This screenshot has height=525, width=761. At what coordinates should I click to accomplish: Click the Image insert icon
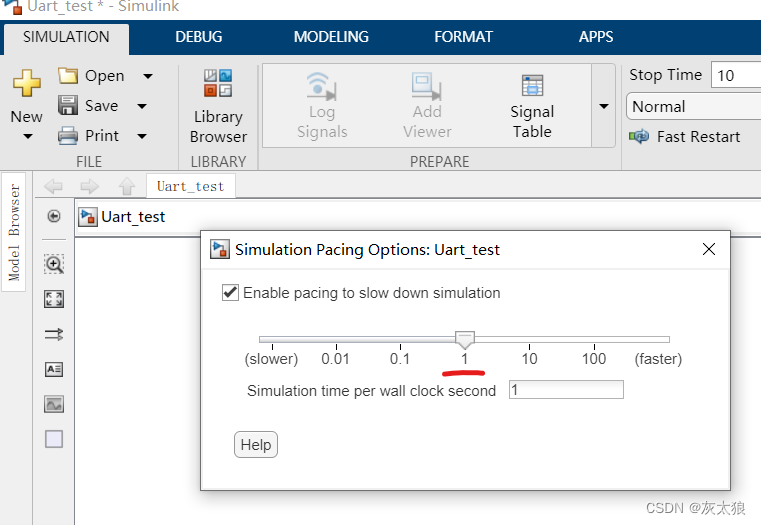click(x=54, y=404)
